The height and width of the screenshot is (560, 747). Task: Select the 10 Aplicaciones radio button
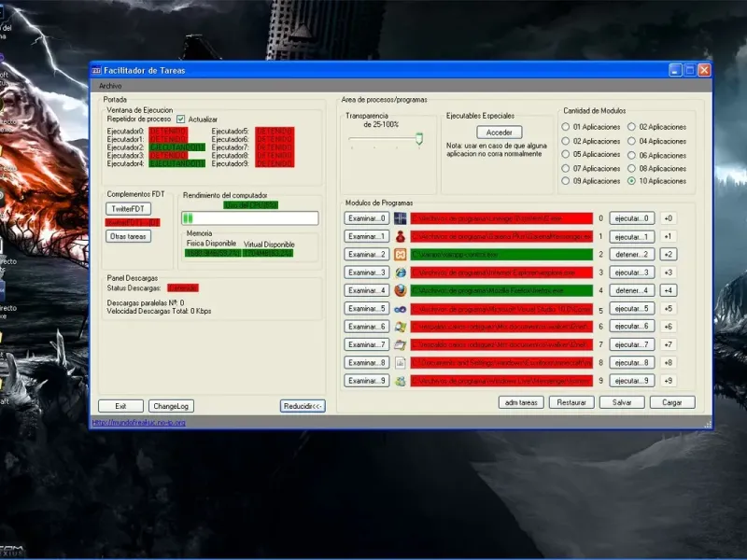pos(631,181)
